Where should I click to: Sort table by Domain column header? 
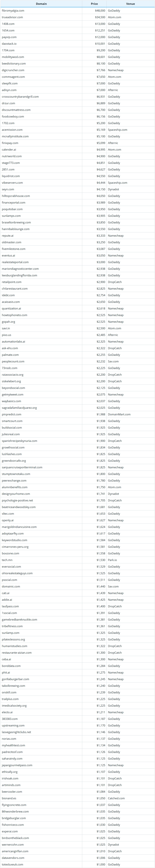click(41, 4)
